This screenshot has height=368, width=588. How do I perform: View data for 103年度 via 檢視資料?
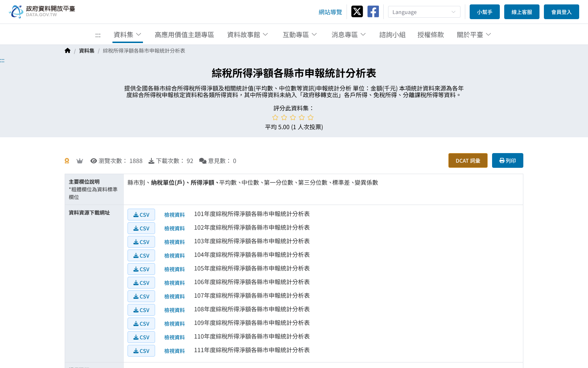tap(175, 242)
